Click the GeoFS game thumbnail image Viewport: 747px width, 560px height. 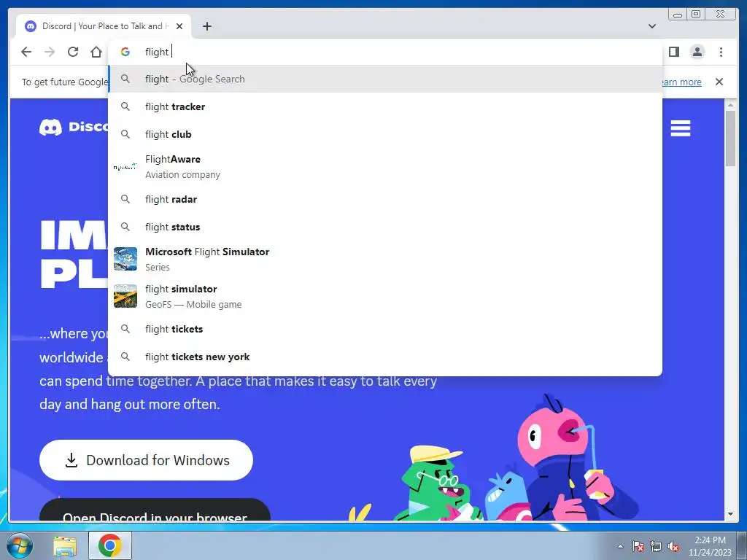click(125, 296)
